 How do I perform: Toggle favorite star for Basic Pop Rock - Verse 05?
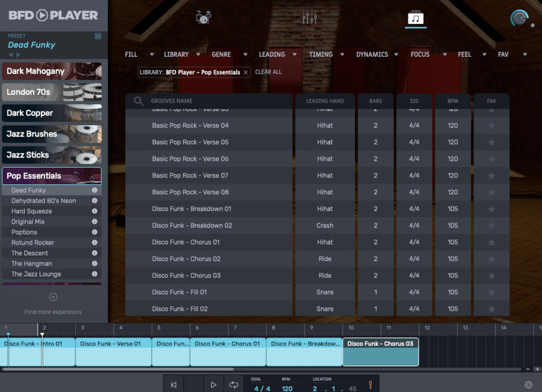(x=491, y=142)
